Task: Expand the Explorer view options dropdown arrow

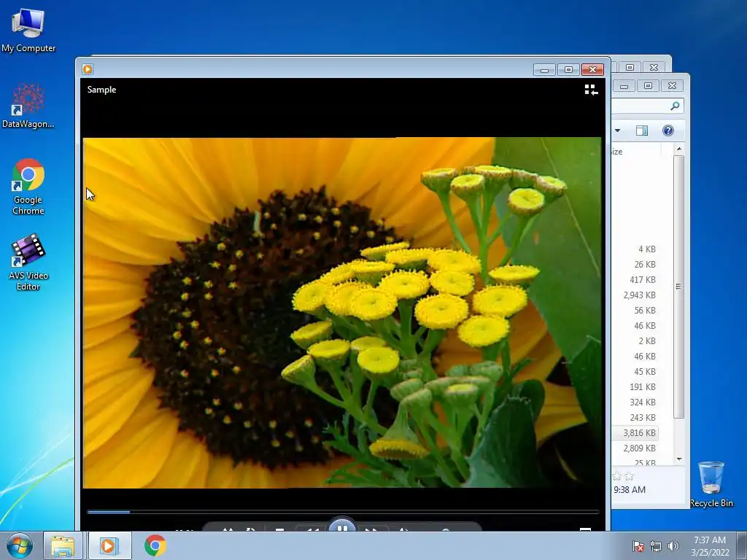Action: (617, 131)
